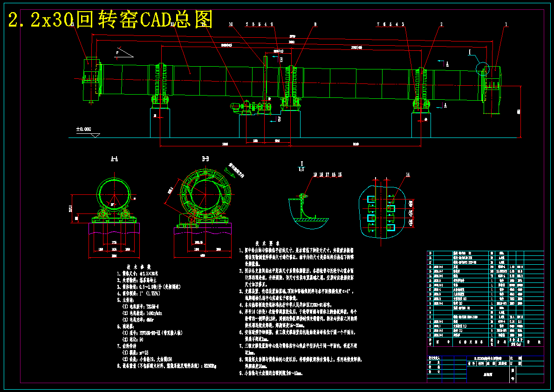Click the '±0.000' elevation label
Screen dimensions: 554x392
point(84,130)
